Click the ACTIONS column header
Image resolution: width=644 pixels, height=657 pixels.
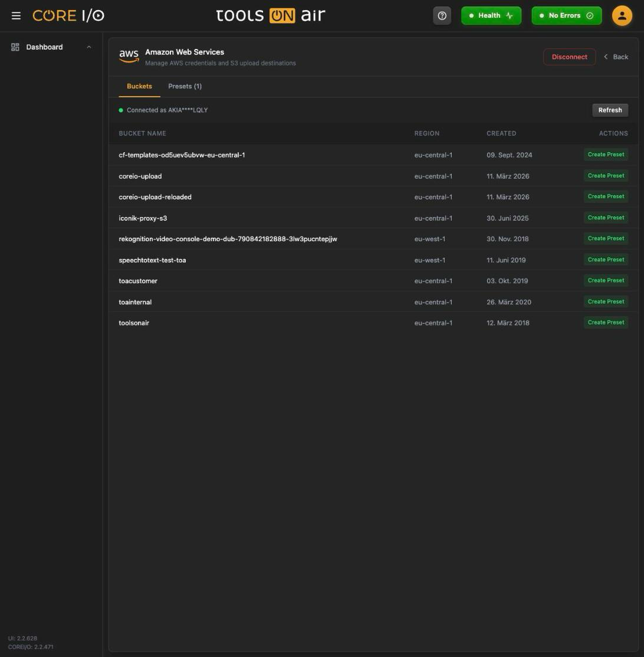[x=613, y=133]
